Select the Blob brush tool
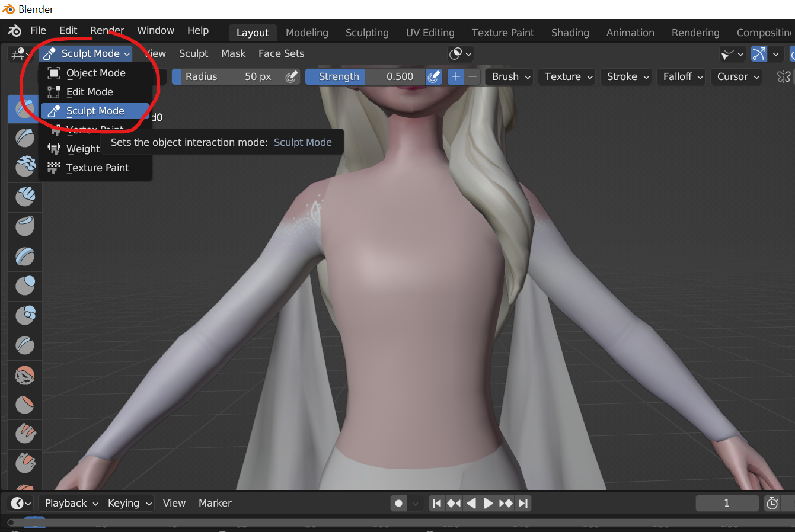Image resolution: width=795 pixels, height=532 pixels. click(24, 316)
